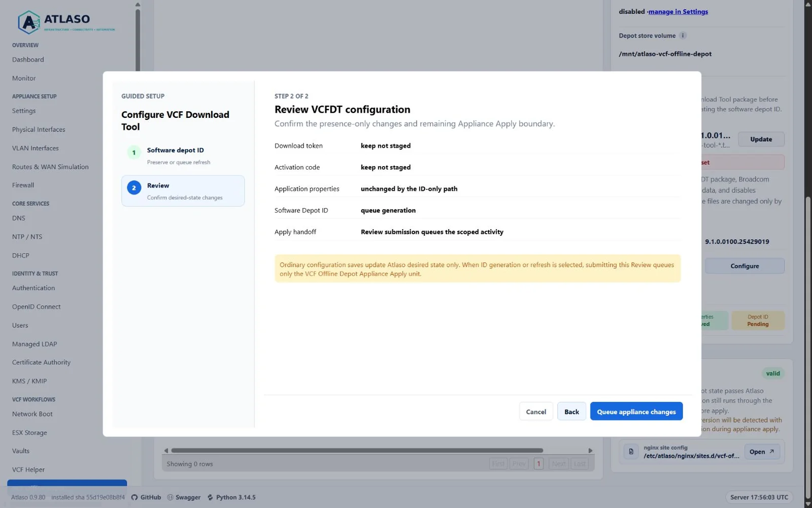Select the Review step
Screen dimensions: 812x508
point(183,191)
